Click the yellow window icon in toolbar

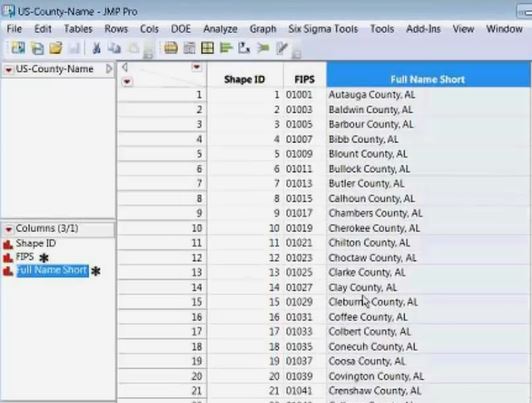click(171, 48)
